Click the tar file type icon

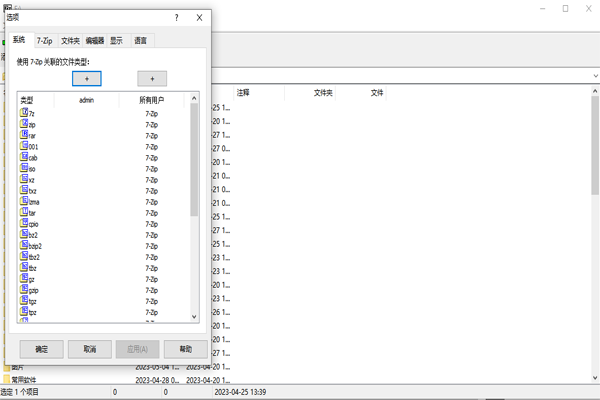[x=24, y=212]
